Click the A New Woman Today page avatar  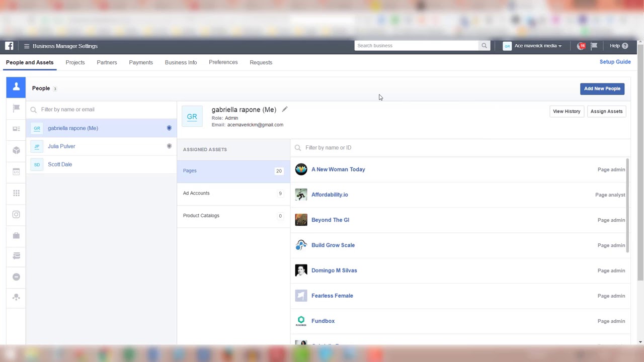[301, 169]
